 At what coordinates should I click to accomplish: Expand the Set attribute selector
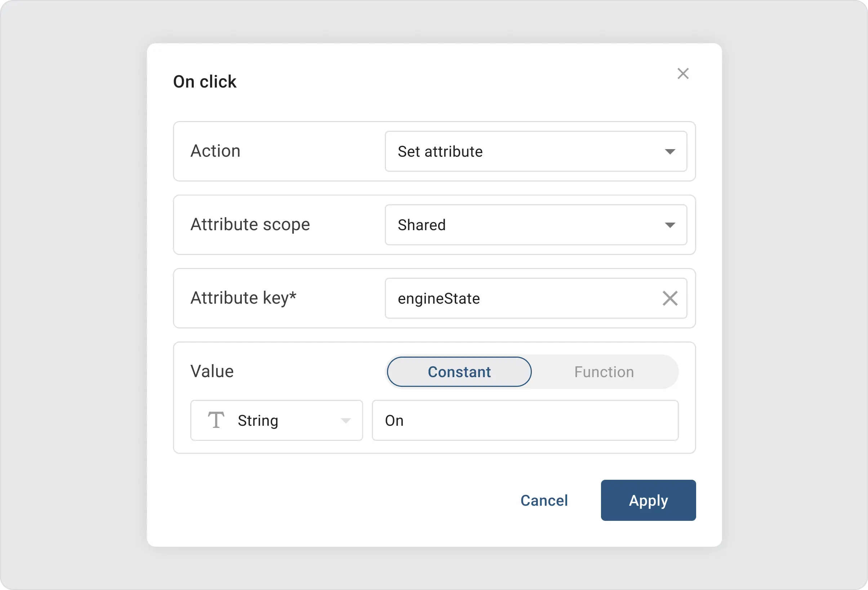point(670,151)
